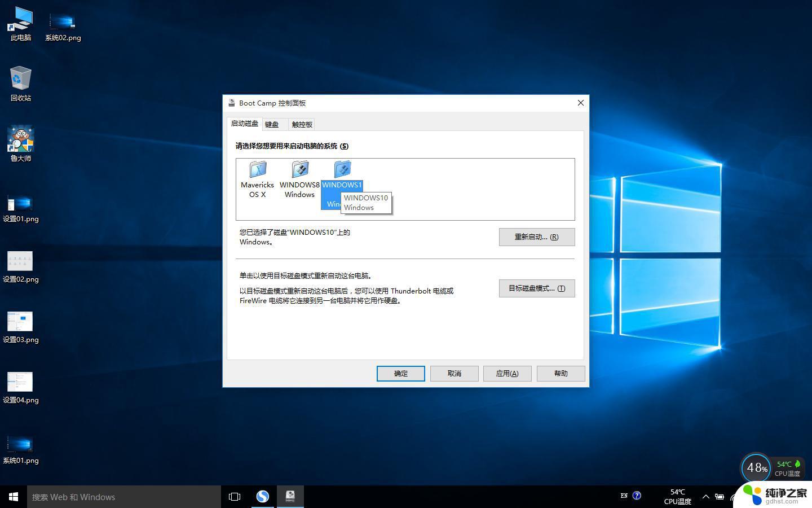Select 设置04.png desktop file
This screenshot has width=812, height=508.
click(21, 388)
